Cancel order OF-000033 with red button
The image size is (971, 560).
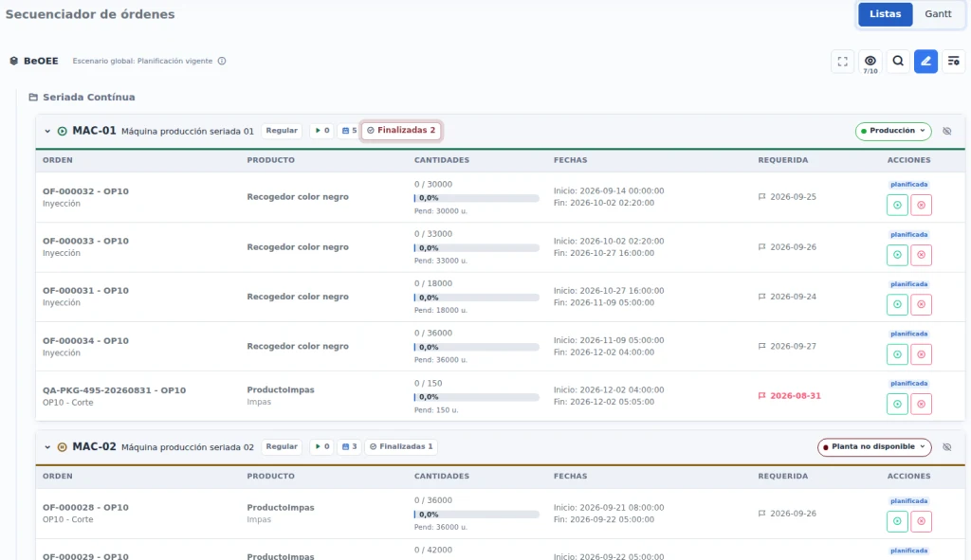pos(921,255)
